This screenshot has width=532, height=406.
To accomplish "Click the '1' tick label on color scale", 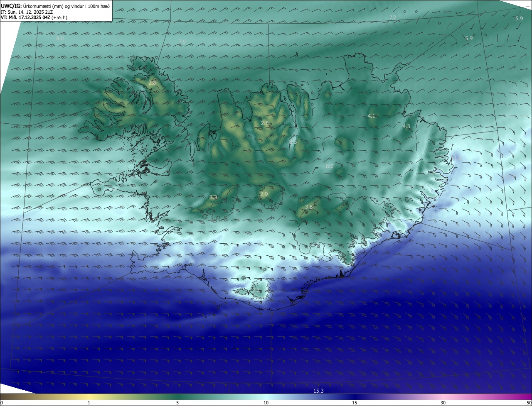I will tap(89, 403).
